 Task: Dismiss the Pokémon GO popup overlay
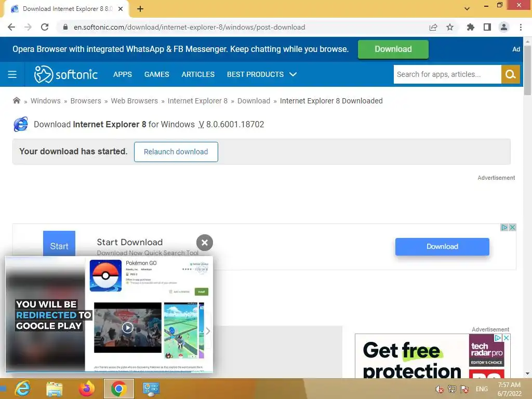205,243
